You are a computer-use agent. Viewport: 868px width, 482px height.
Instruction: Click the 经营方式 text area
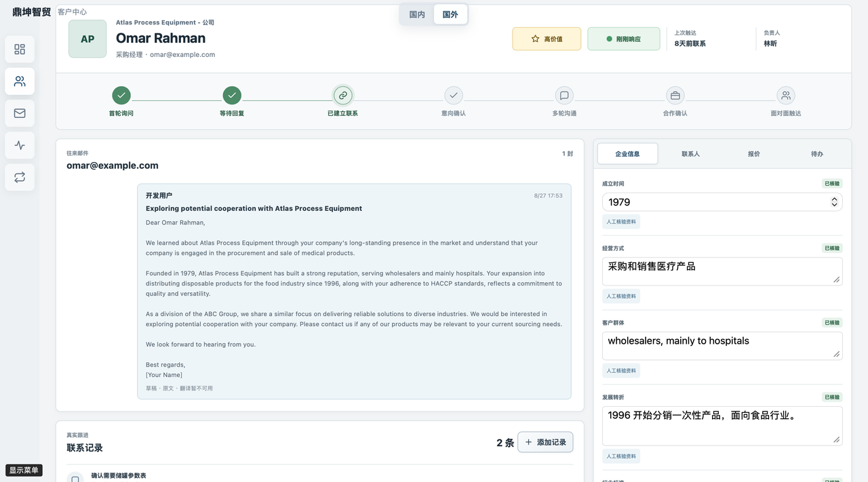[722, 271]
